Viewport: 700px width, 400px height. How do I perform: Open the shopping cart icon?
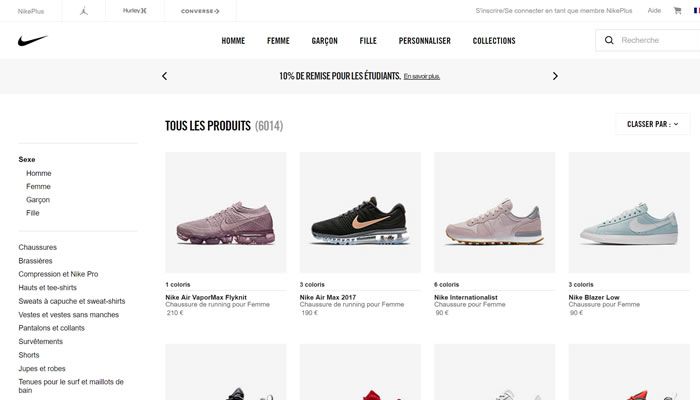(x=677, y=11)
